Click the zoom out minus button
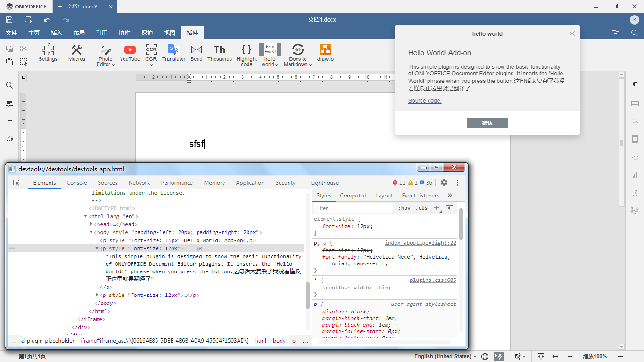644x362 pixels. coord(570,356)
